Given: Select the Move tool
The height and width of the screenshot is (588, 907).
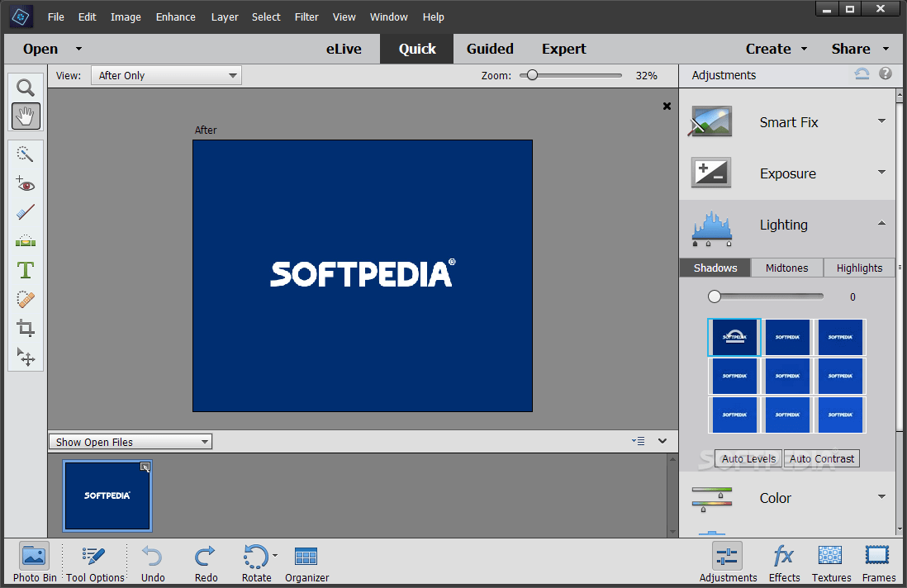Looking at the screenshot, I should 26,357.
